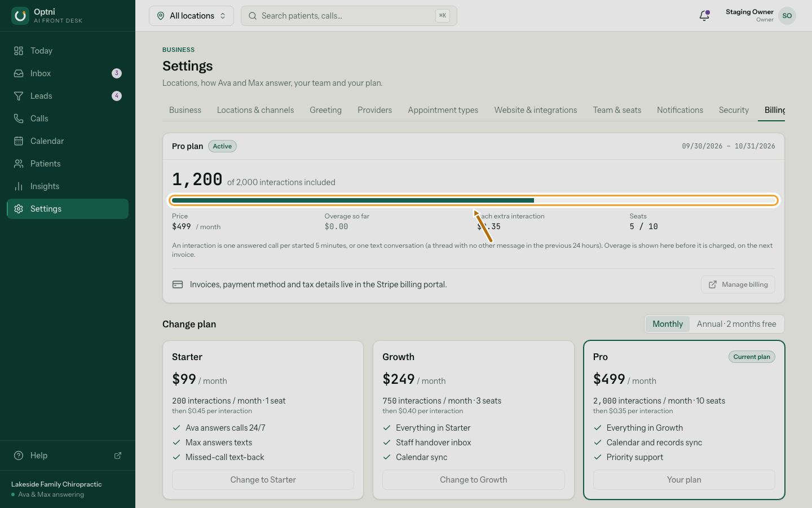The height and width of the screenshot is (508, 812).
Task: Click Change to Growth button
Action: click(474, 480)
